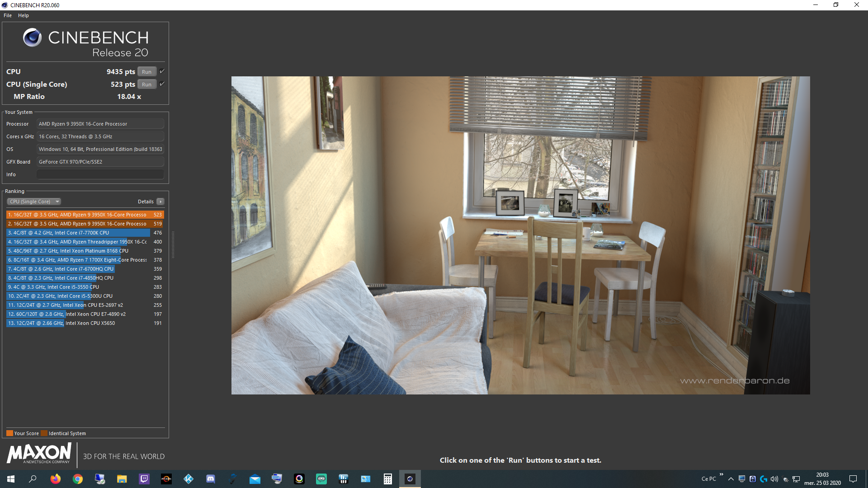Image resolution: width=868 pixels, height=488 pixels.
Task: Open Twitch from the taskbar
Action: pos(144,479)
